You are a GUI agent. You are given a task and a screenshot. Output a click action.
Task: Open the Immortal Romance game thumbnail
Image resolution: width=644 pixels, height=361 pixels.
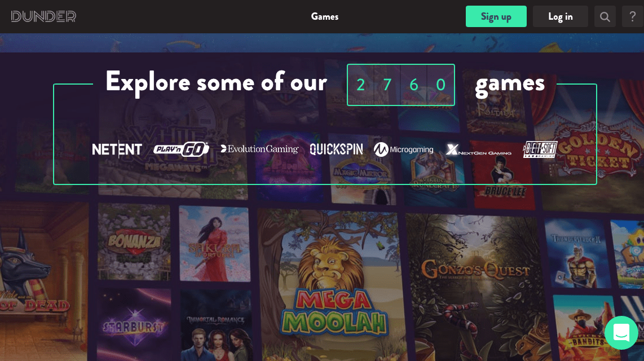[x=216, y=325]
